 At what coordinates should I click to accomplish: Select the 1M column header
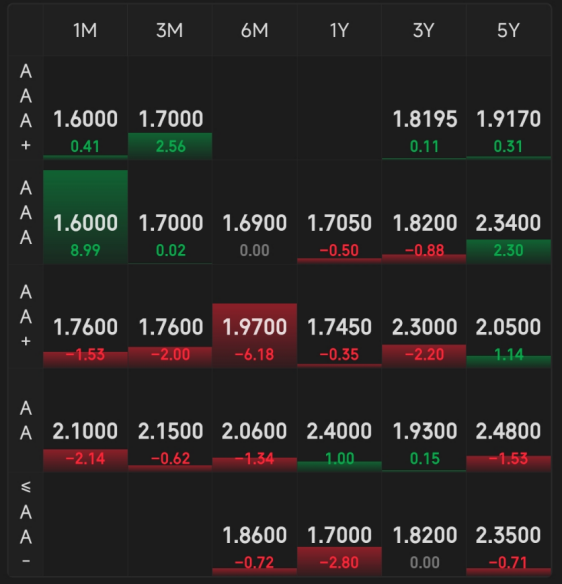coord(85,30)
